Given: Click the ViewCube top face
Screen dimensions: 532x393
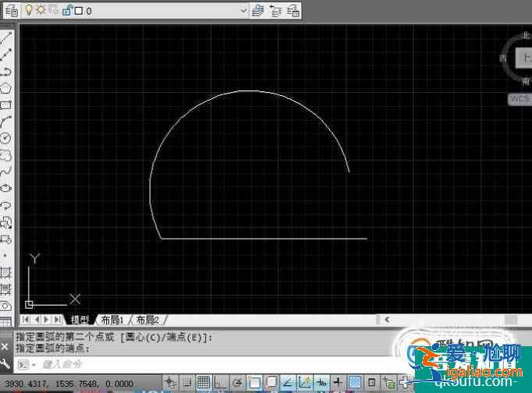Looking at the screenshot, I should pos(523,57).
